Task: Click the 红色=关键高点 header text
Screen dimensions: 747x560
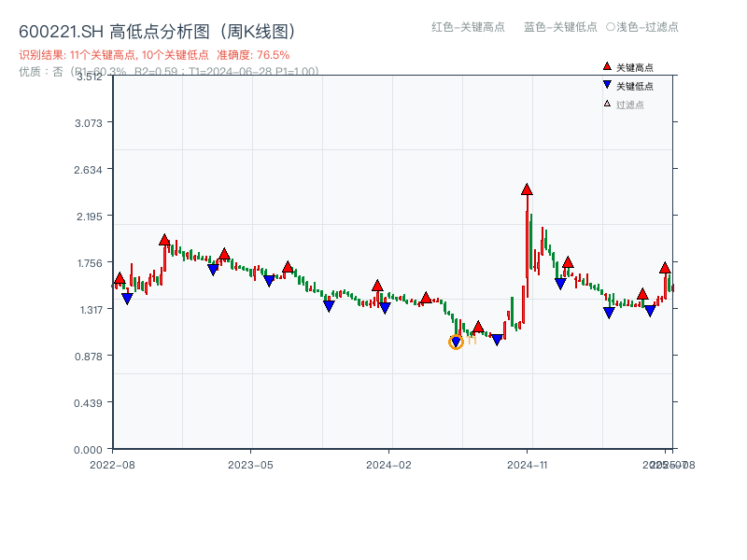Action: 469,27
